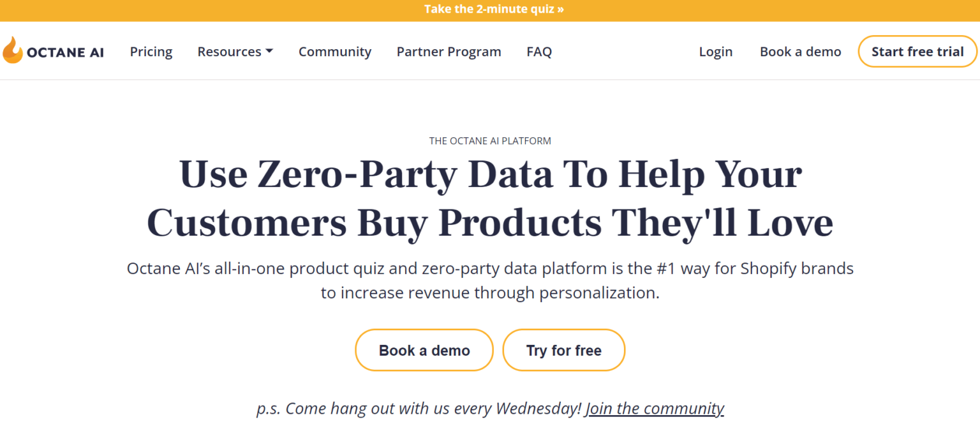
Task: Click Login in the top navigation
Action: (x=715, y=51)
